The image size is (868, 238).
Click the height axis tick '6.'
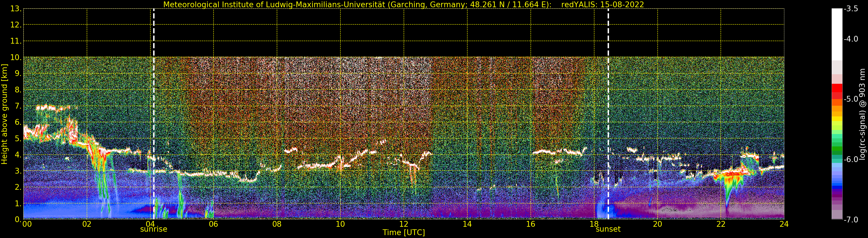[18, 122]
